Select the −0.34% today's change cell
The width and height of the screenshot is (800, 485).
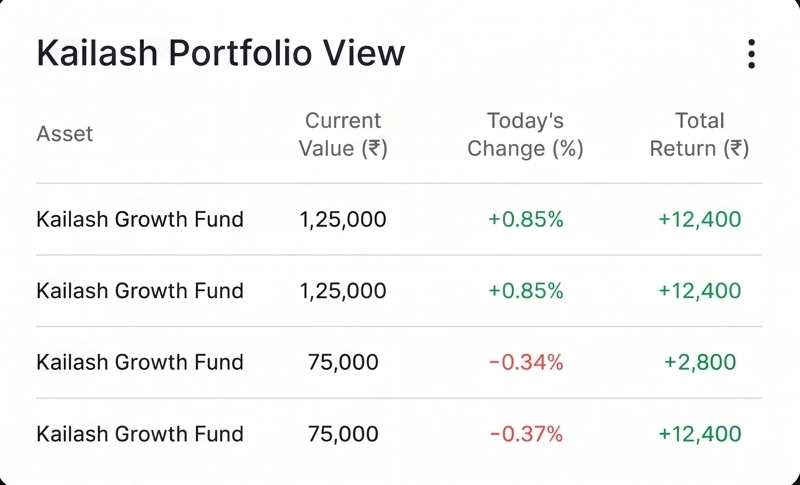(526, 363)
